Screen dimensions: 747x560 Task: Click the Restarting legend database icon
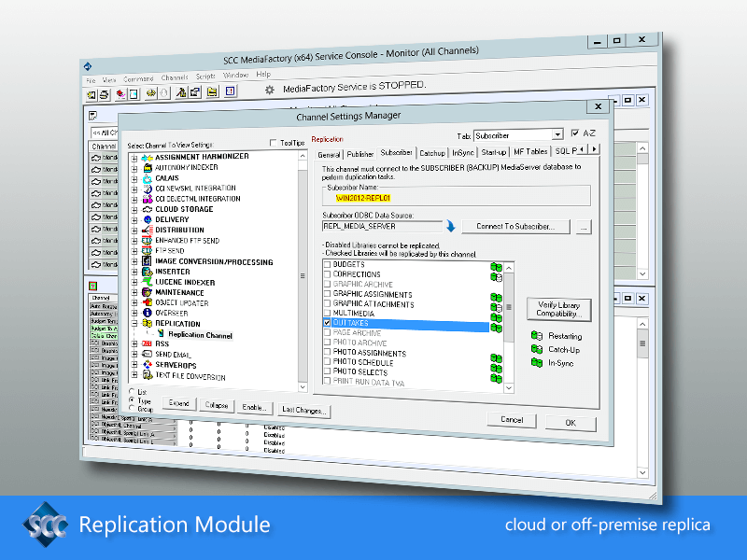click(537, 336)
